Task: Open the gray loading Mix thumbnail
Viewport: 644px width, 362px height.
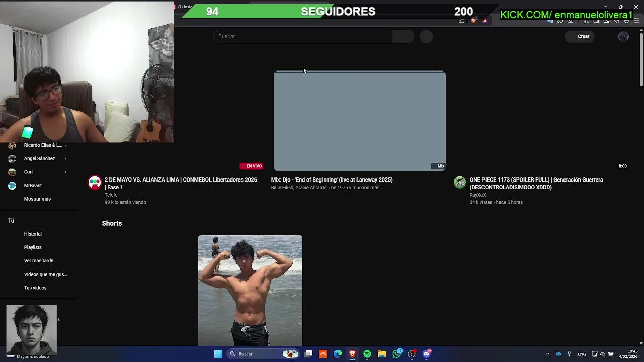Action: [x=359, y=121]
